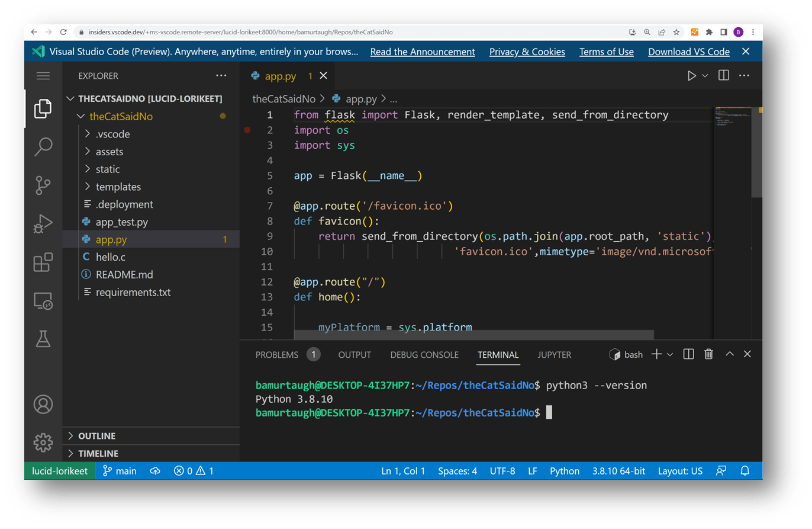Open the Search view in activity bar
This screenshot has height=529, width=812.
[x=43, y=146]
